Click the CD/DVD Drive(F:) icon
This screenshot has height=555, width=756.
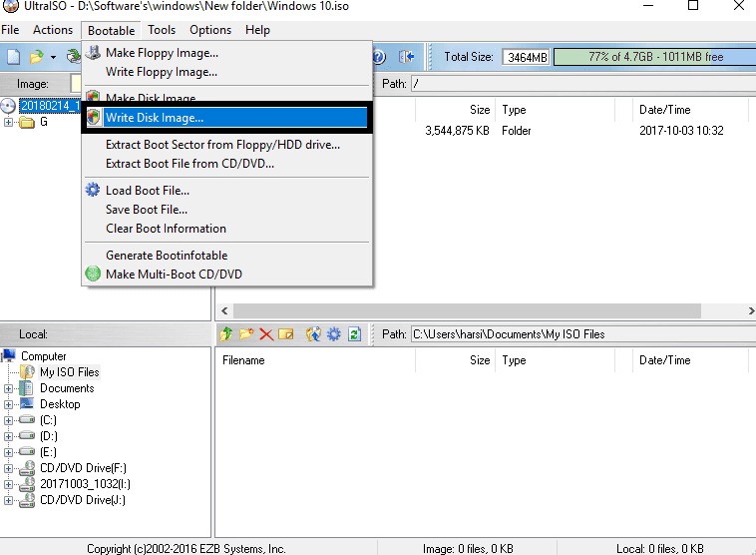[x=27, y=468]
